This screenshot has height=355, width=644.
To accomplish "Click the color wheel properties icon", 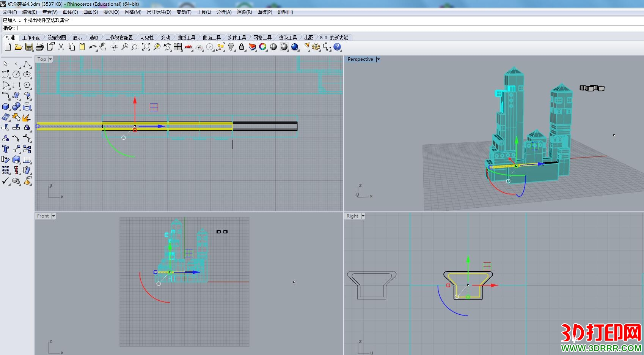I will [x=263, y=47].
